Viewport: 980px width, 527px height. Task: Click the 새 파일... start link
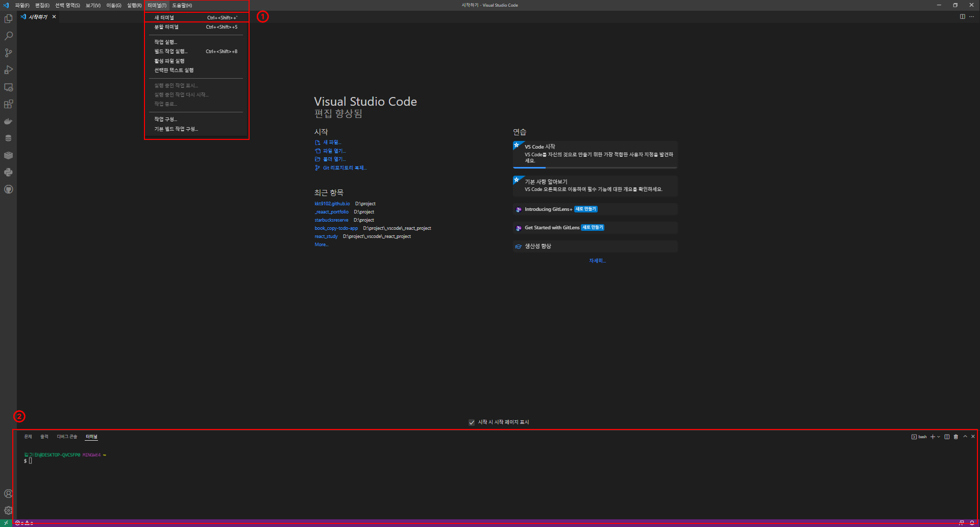point(328,142)
